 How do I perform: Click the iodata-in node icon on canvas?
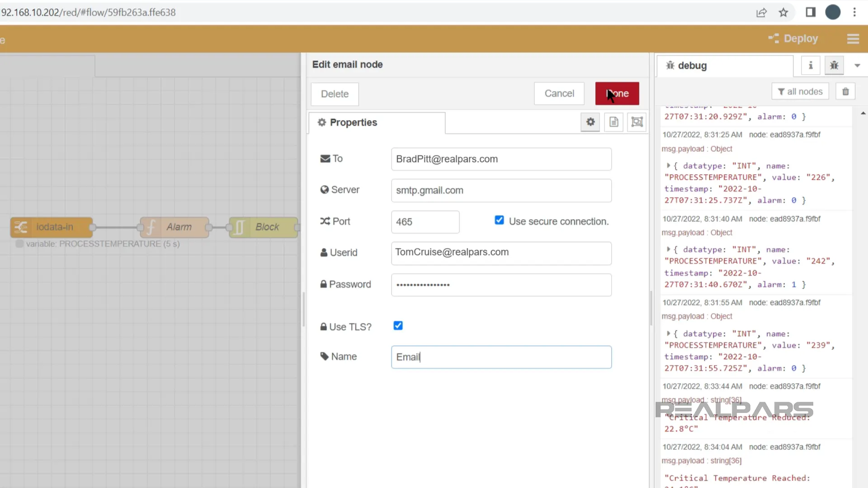(x=20, y=227)
